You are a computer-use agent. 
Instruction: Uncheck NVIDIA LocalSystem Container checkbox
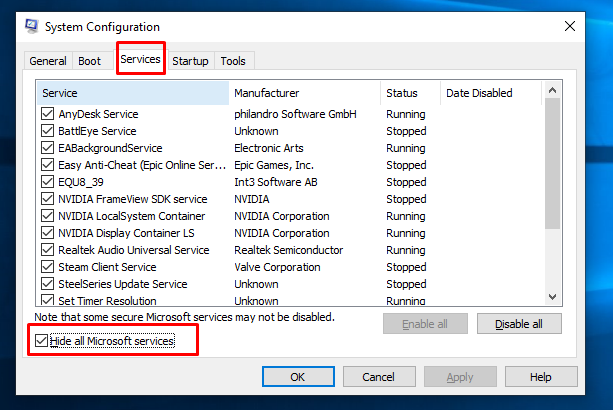tap(47, 216)
